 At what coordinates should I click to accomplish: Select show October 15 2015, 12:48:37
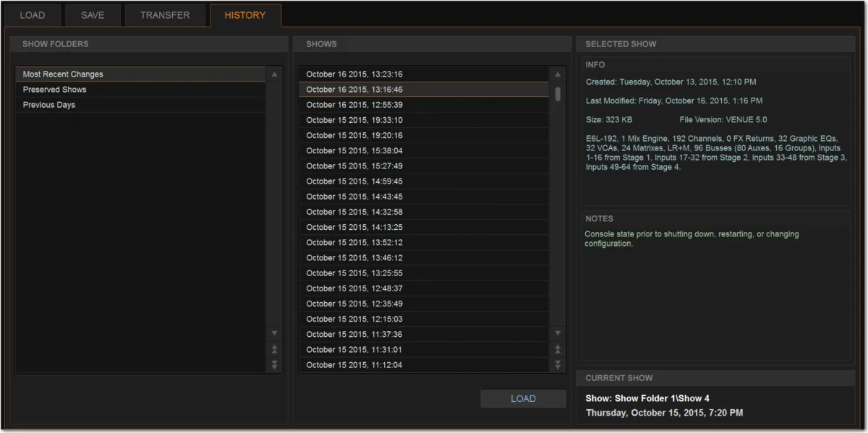[x=424, y=288]
